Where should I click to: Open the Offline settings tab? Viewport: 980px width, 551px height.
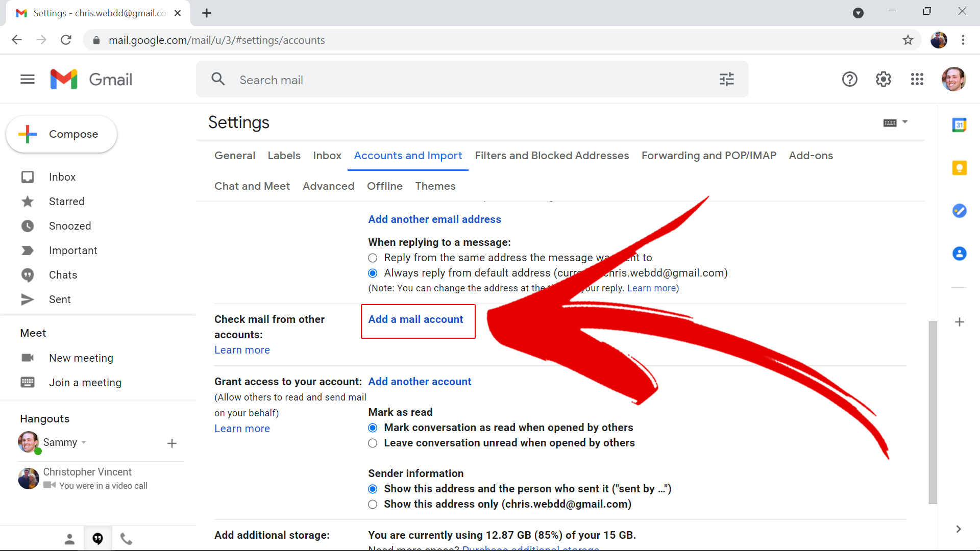pyautogui.click(x=385, y=186)
